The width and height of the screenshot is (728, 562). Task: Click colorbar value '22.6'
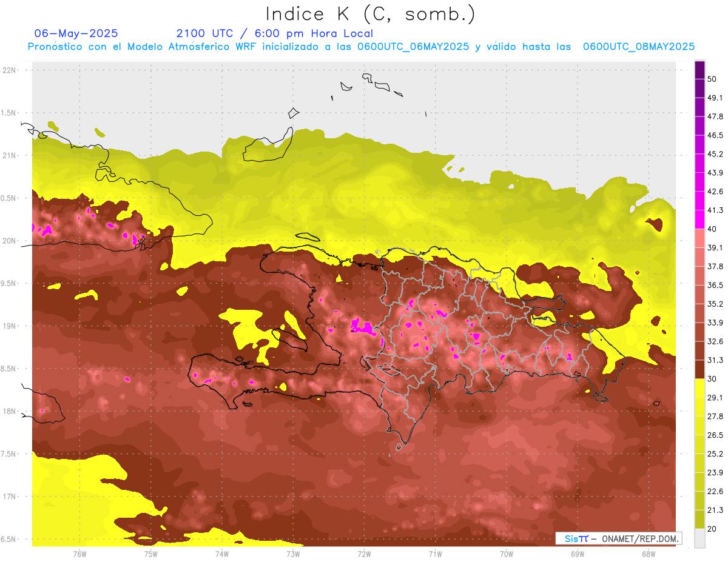click(715, 492)
